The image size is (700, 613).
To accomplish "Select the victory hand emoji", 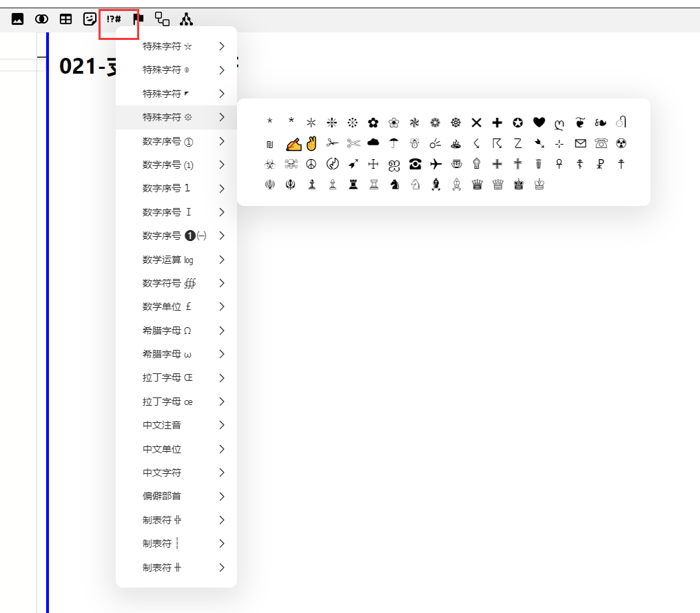I will pyautogui.click(x=311, y=143).
